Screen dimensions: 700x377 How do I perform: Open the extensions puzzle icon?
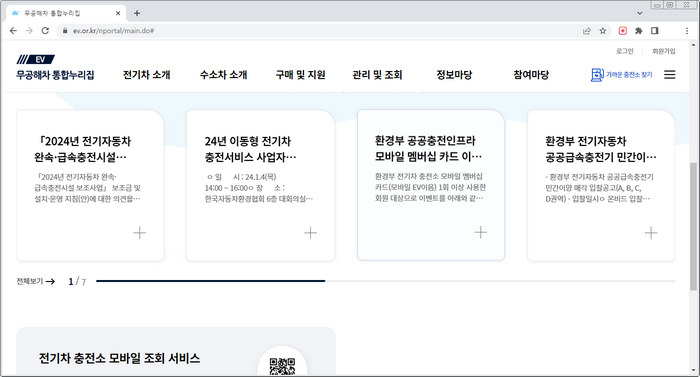point(639,31)
